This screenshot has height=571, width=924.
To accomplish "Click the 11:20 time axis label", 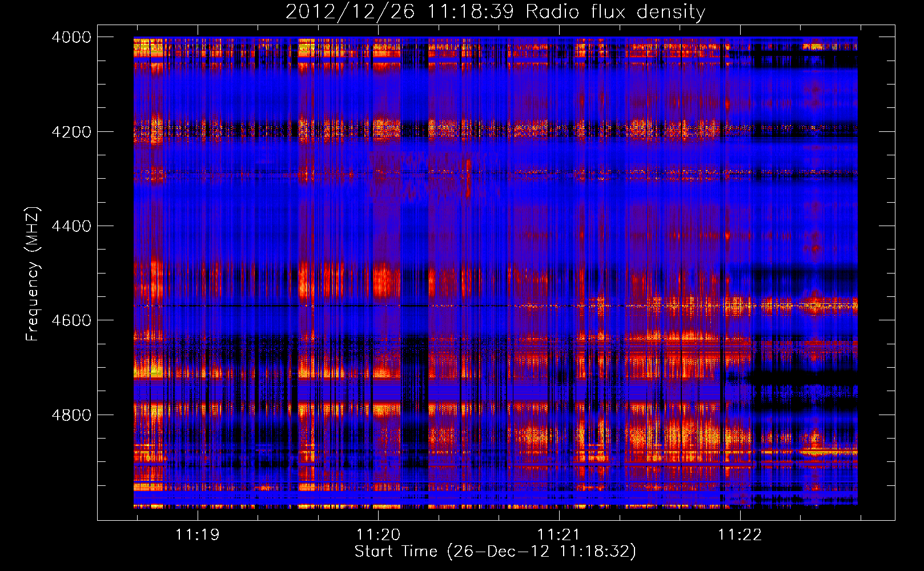I will point(378,535).
